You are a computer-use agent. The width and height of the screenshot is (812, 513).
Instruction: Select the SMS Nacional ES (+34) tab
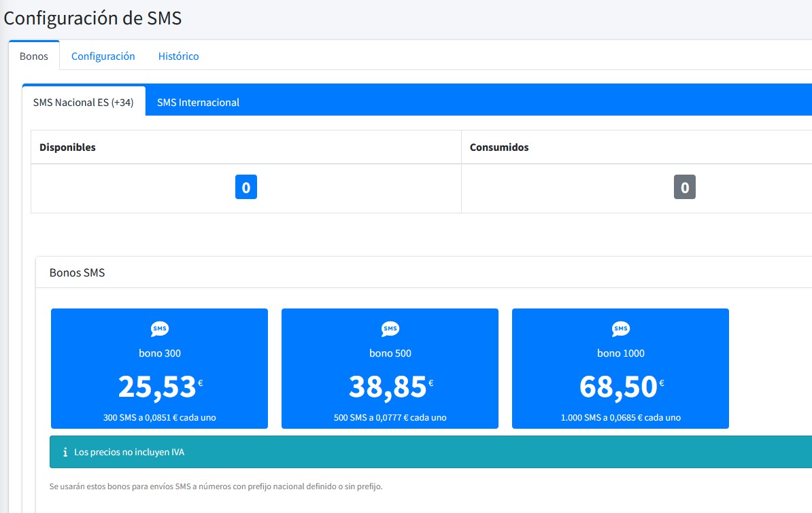pos(83,102)
